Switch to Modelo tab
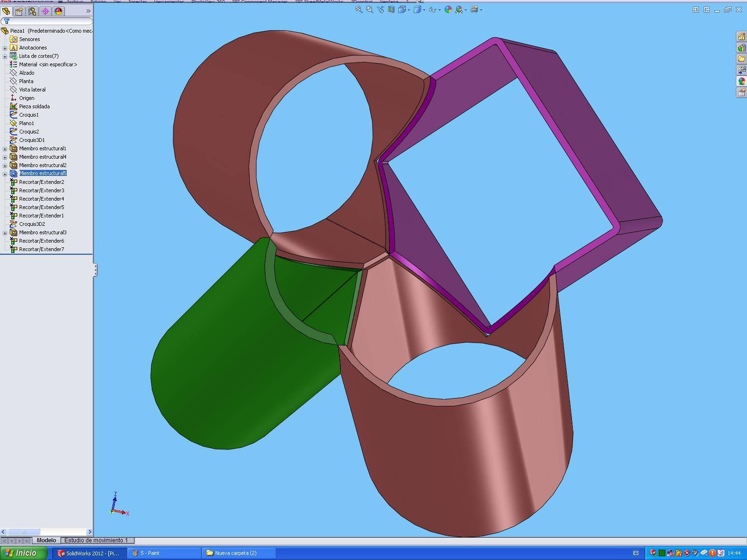Screen dimensions: 747x560 point(46,540)
